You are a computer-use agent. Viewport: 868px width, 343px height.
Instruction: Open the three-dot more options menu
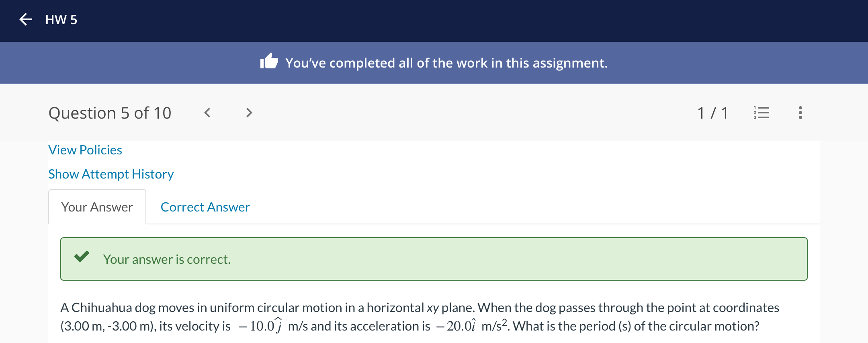click(800, 113)
